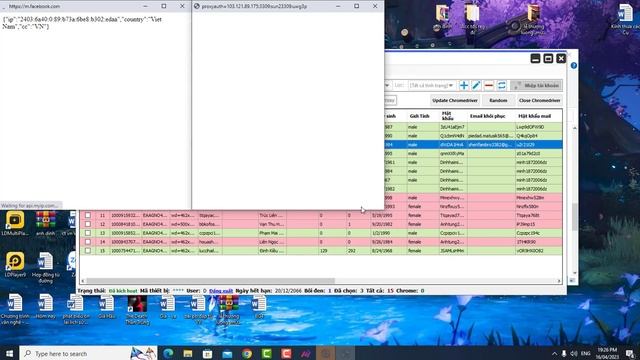Click expiry date '20/12/2066' in status bar
The width and height of the screenshot is (640, 360).
[x=288, y=291]
